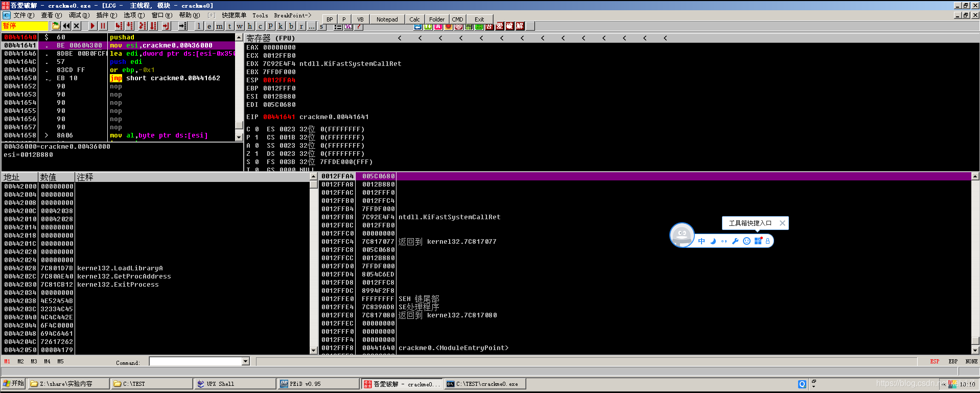Image resolution: width=980 pixels, height=393 pixels.
Task: Open file with the folder toolbar icon
Action: click(x=56, y=26)
